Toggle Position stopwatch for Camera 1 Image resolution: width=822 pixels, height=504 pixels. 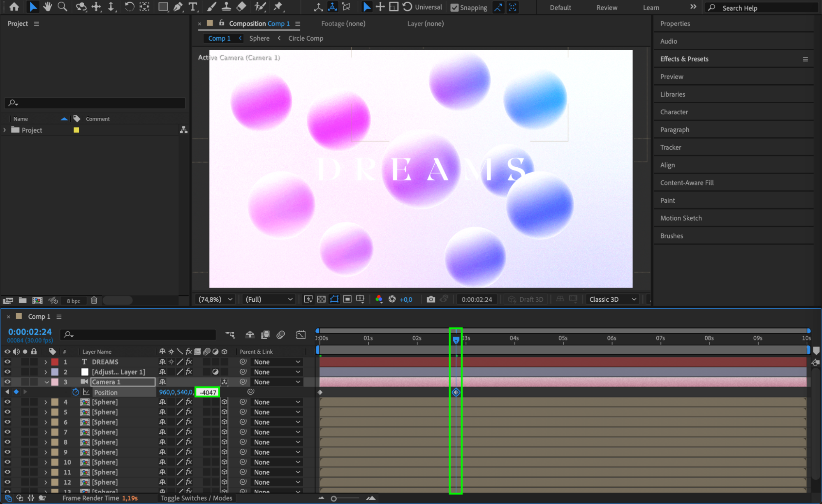(x=75, y=392)
